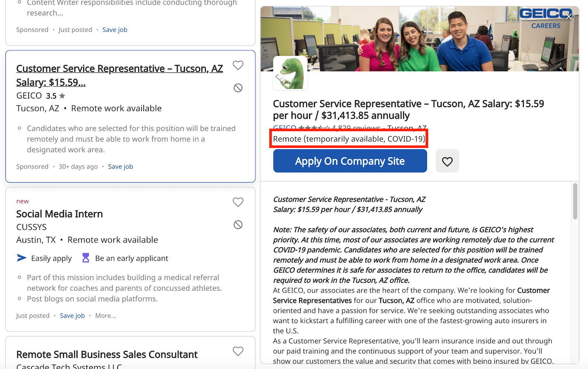Click Save job on the GEICO listing

click(121, 166)
